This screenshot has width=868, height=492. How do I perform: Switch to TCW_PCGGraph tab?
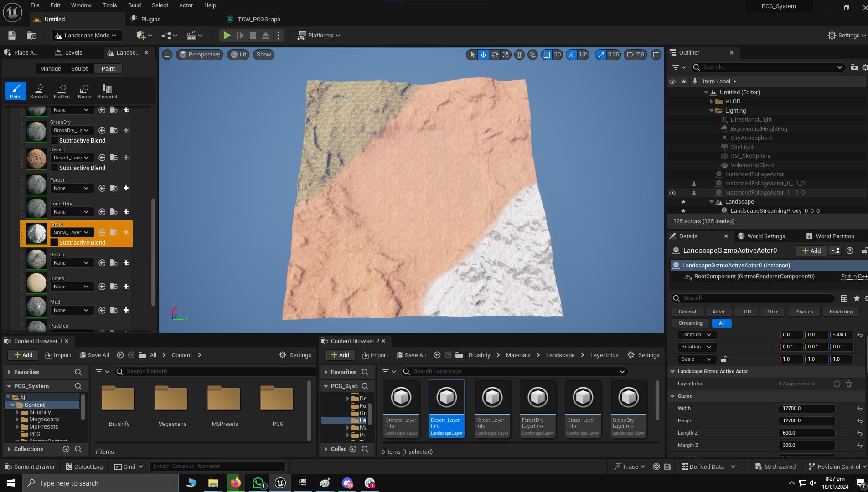point(259,19)
